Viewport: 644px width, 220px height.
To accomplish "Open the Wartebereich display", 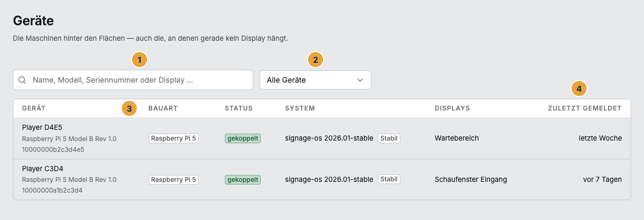I will point(457,138).
